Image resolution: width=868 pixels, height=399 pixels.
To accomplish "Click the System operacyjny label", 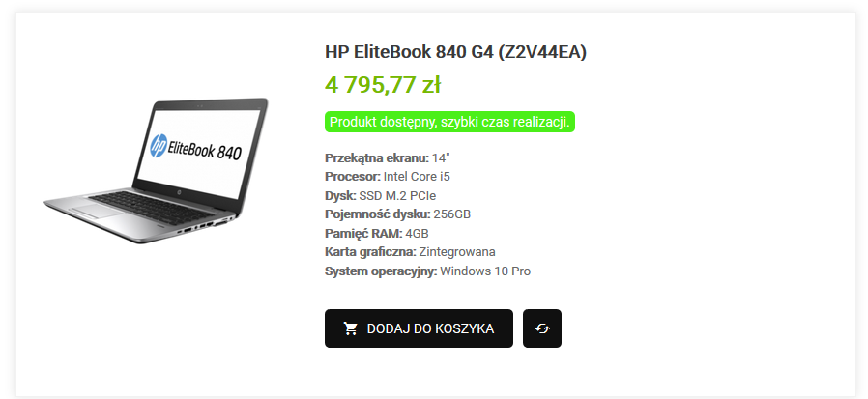I will (381, 271).
